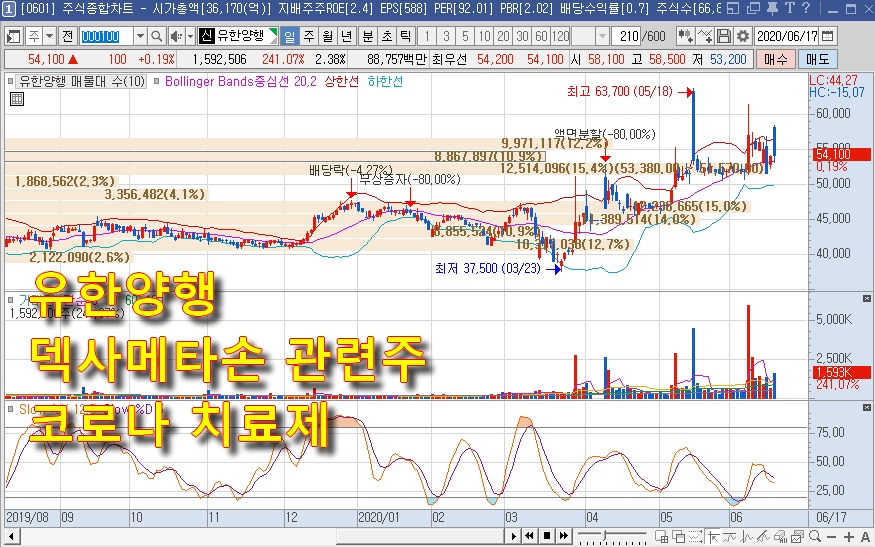
Task: Open the custom interval combo box arrow
Action: [602, 36]
